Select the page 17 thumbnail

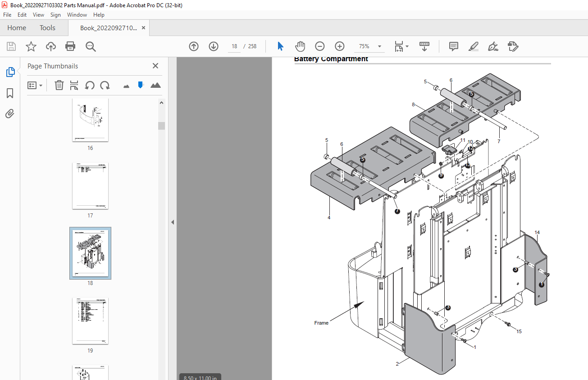[x=90, y=186]
